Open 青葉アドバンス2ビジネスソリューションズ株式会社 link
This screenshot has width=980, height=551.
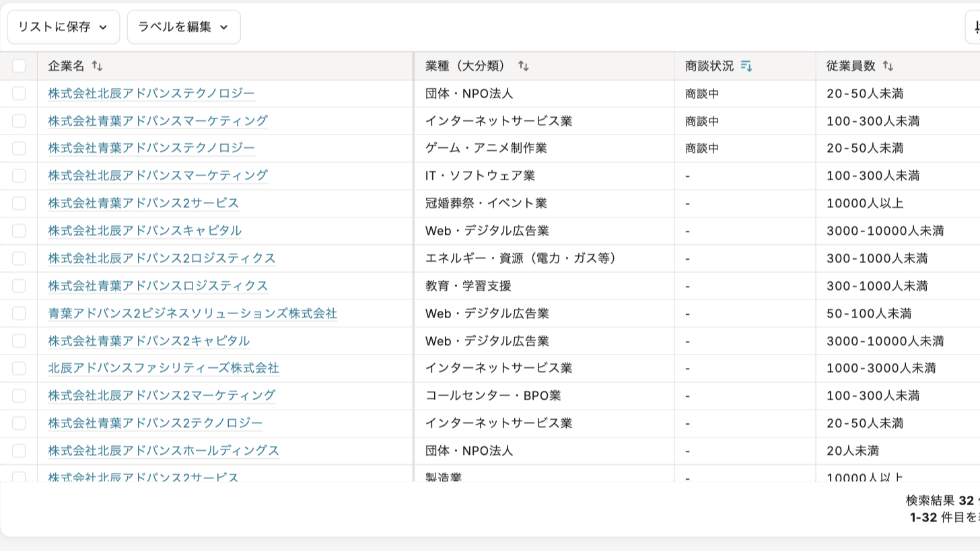tap(193, 314)
